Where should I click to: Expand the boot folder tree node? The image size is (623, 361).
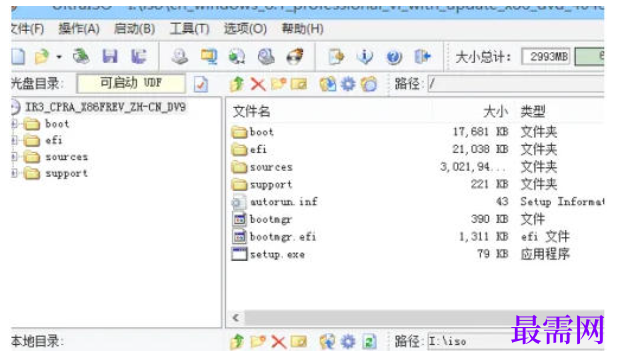(x=14, y=124)
